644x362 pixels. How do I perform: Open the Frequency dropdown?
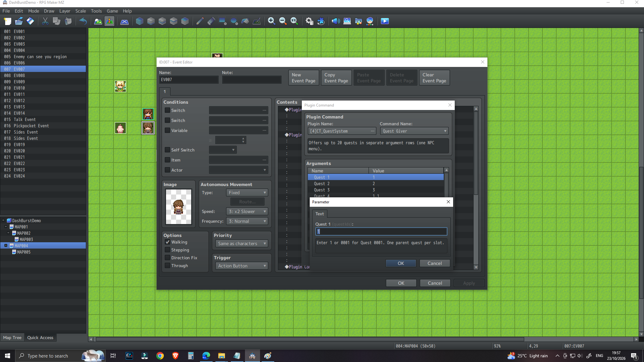point(247,221)
